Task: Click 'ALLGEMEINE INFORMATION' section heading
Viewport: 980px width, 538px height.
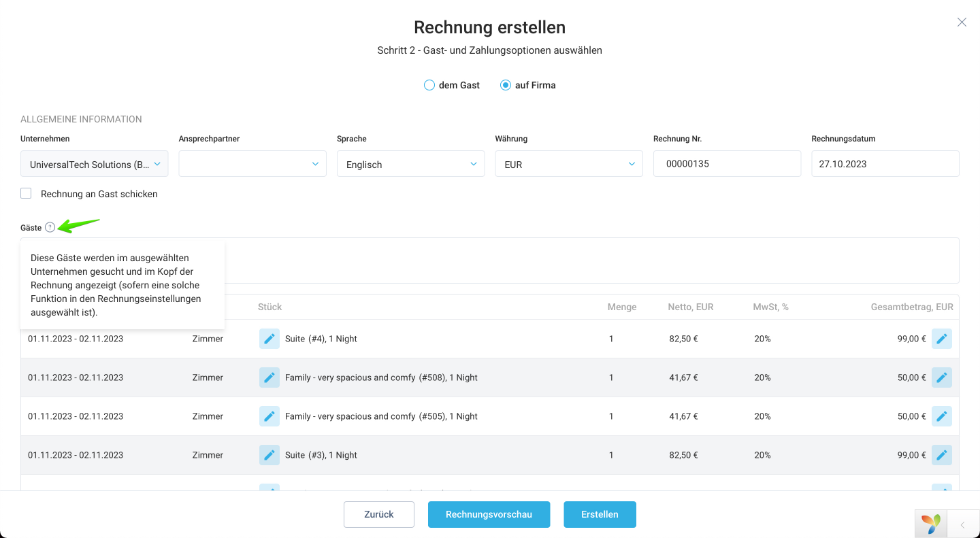Action: tap(81, 119)
